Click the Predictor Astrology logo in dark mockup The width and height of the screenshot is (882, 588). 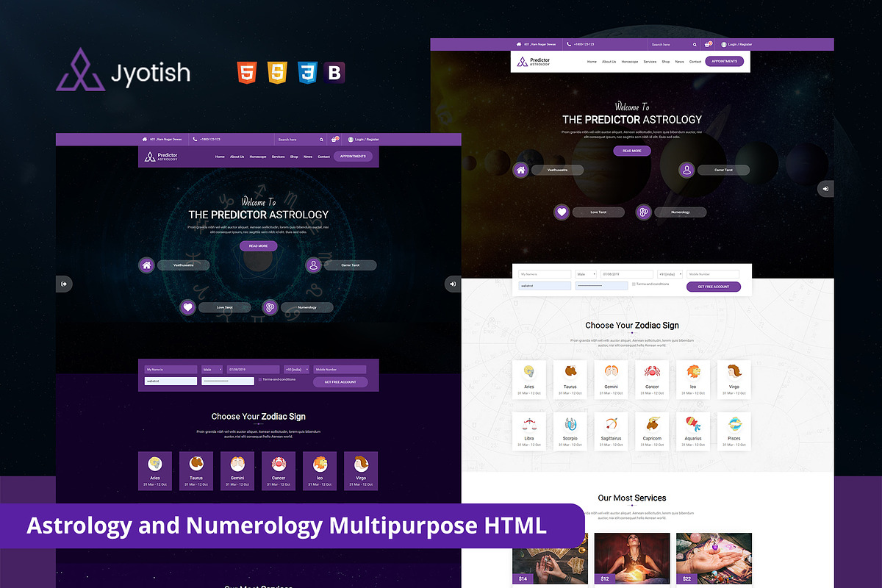click(161, 157)
